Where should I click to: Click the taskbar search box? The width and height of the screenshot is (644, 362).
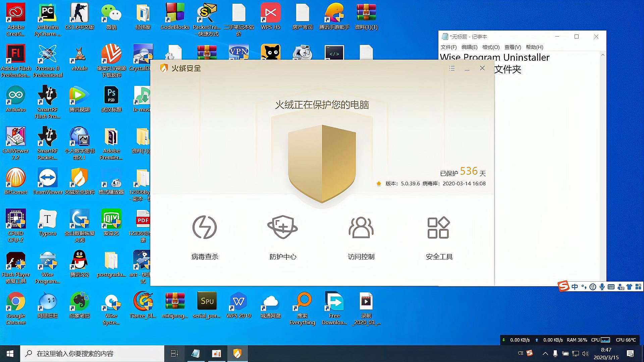tap(92, 354)
